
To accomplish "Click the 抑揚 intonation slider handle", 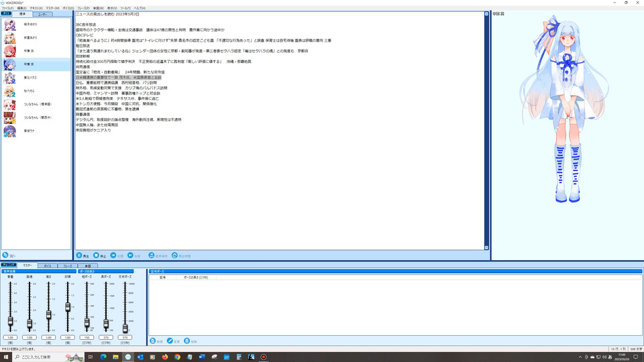I will (x=68, y=306).
